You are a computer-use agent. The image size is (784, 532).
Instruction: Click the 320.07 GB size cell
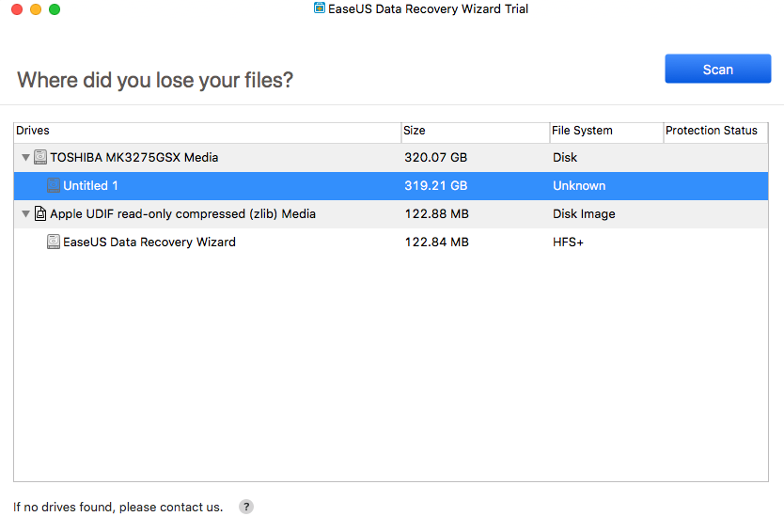(x=435, y=158)
